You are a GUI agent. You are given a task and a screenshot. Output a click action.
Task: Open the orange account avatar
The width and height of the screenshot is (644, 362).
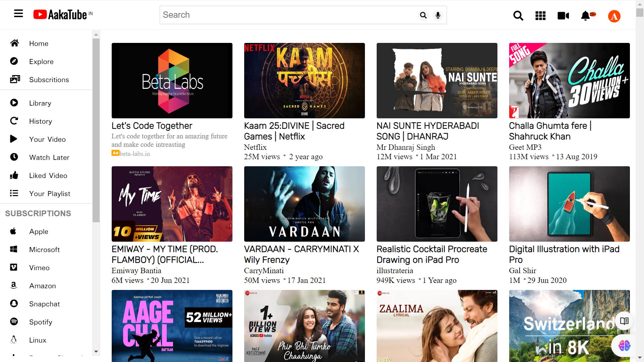614,16
